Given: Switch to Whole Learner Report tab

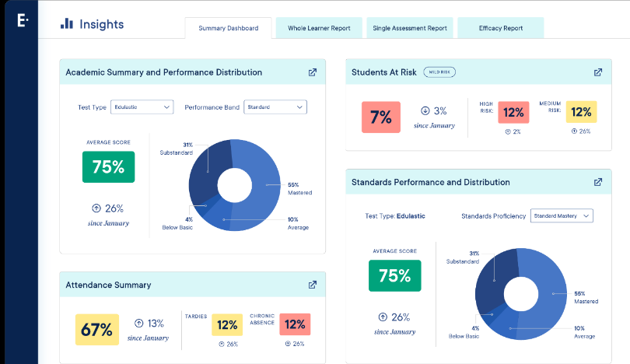Looking at the screenshot, I should [319, 28].
